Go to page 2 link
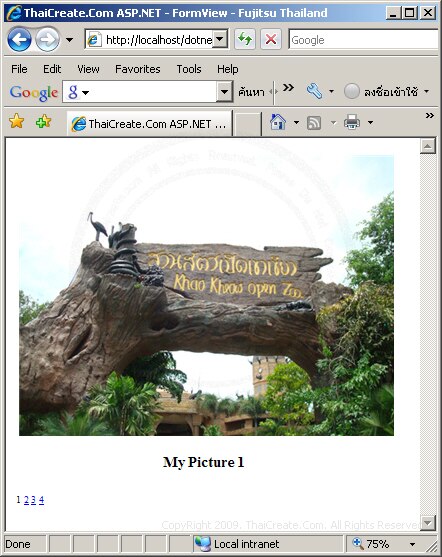The height and width of the screenshot is (557, 442). tap(26, 500)
